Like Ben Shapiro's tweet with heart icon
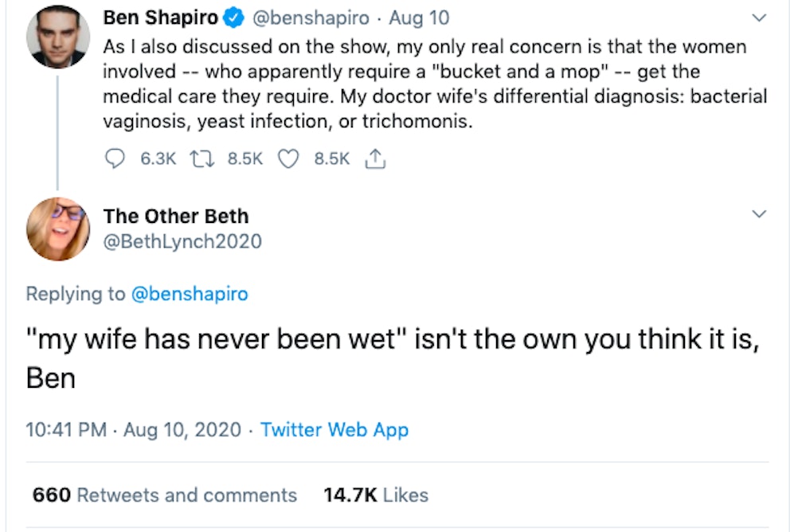 (x=288, y=158)
